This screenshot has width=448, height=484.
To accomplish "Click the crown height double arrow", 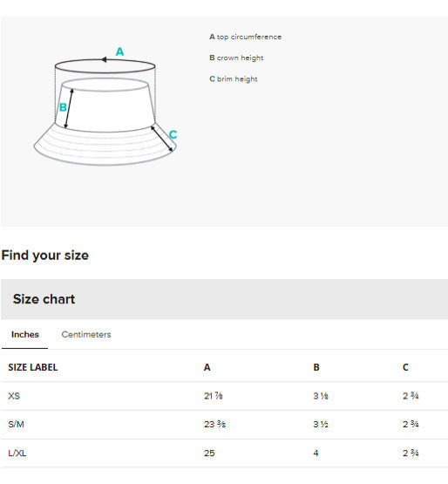I will tap(69, 108).
